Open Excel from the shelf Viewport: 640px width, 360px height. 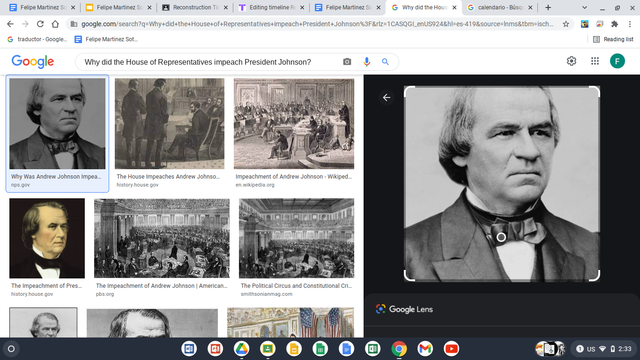pyautogui.click(x=372, y=349)
